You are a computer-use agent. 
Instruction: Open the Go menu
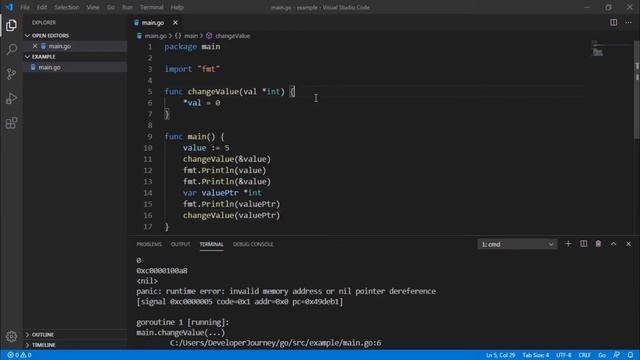(111, 7)
